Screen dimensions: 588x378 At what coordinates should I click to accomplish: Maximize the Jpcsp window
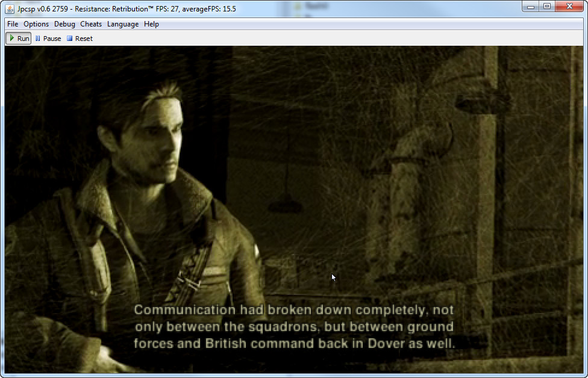[x=547, y=6]
